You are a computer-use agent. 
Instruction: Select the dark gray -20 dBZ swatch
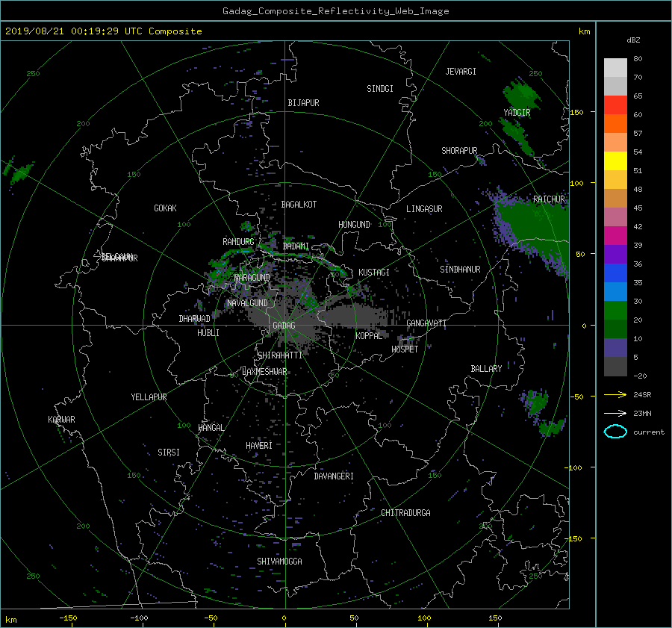615,367
